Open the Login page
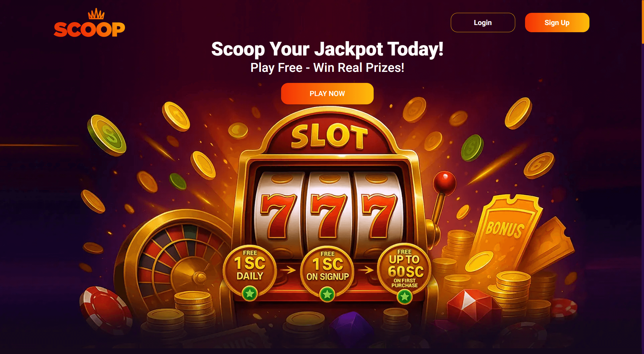Viewport: 644px width, 354px height. (483, 22)
